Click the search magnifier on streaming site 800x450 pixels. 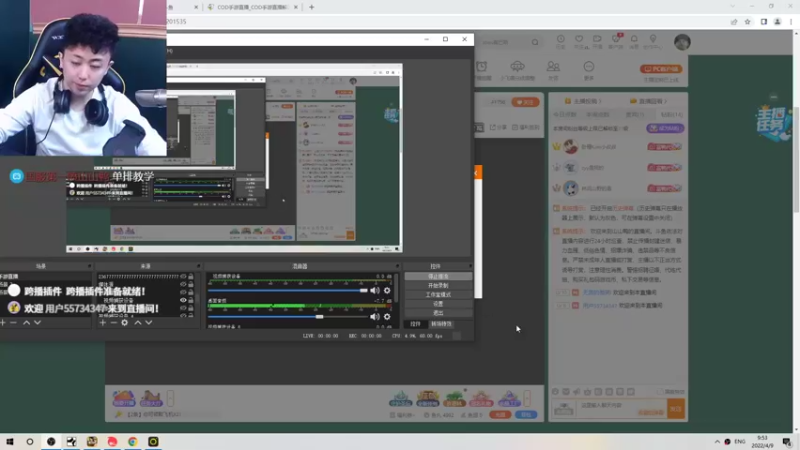(x=535, y=42)
